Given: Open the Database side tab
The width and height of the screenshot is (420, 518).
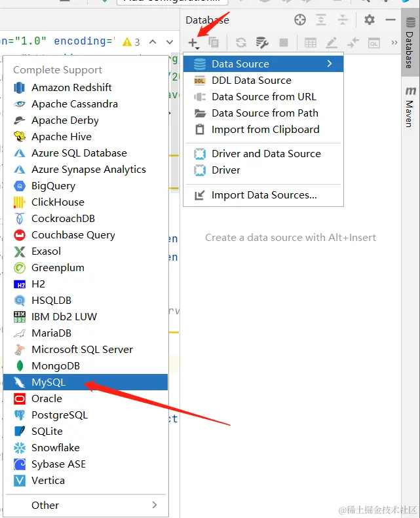Looking at the screenshot, I should [410, 43].
